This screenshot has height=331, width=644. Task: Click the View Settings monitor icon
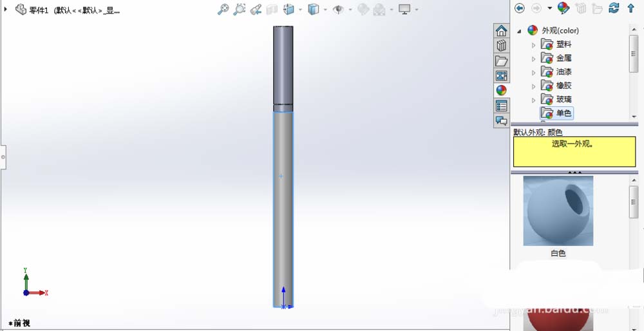(x=404, y=9)
